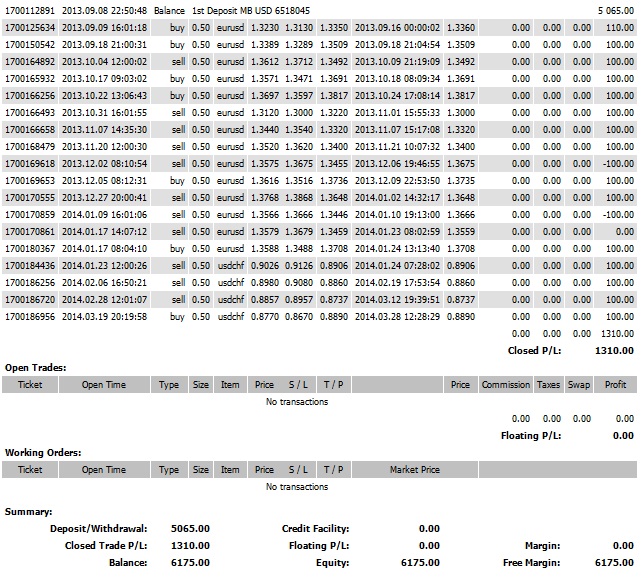Click the Open Time header under Open Trades
The height and width of the screenshot is (585, 641).
pos(104,385)
